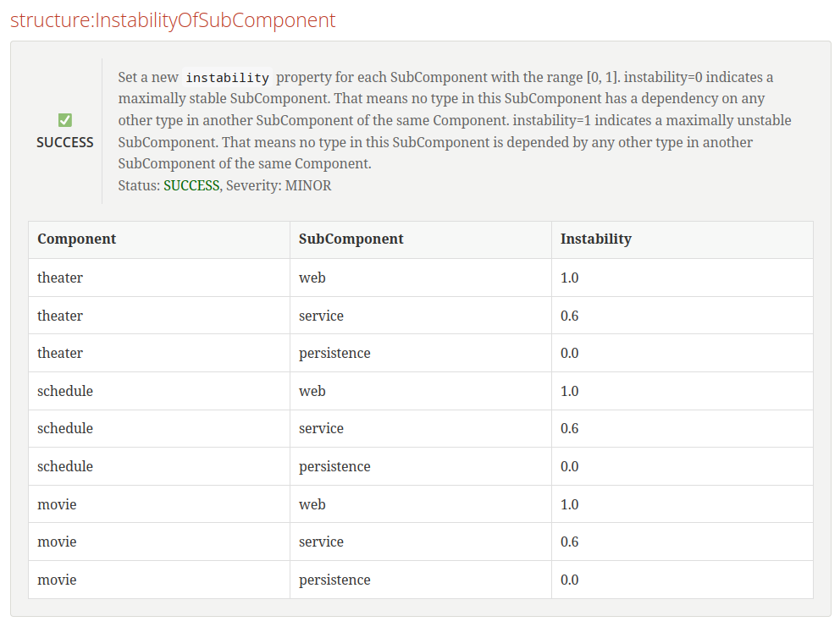This screenshot has height=627, width=840.
Task: Select the monospace "instability" code word
Action: (x=227, y=78)
